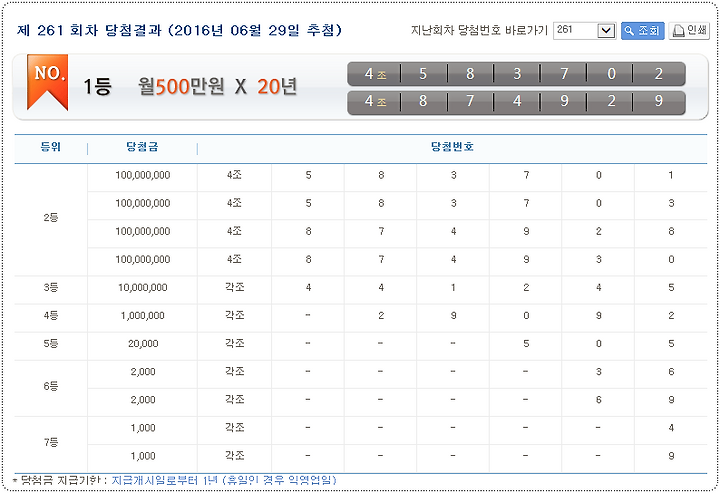Click the 10,000,000 prize amount
The width and height of the screenshot is (720, 493).
143,288
